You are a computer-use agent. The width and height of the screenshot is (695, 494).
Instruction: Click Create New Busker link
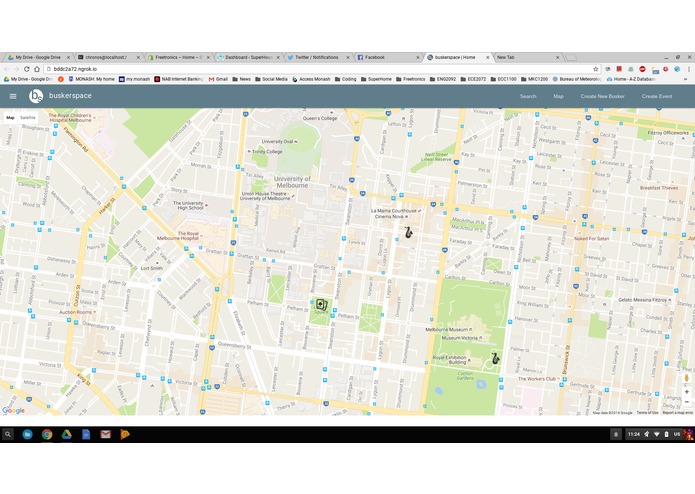pos(602,96)
